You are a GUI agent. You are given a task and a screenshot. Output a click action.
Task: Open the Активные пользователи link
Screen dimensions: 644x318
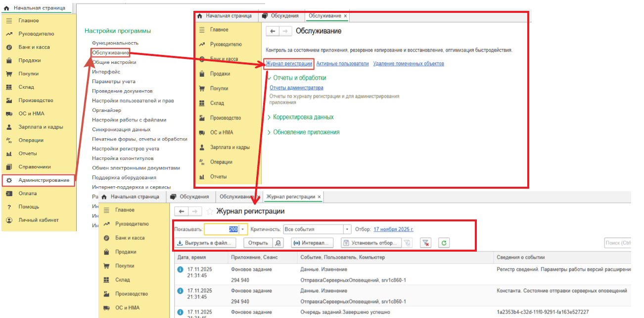click(342, 63)
